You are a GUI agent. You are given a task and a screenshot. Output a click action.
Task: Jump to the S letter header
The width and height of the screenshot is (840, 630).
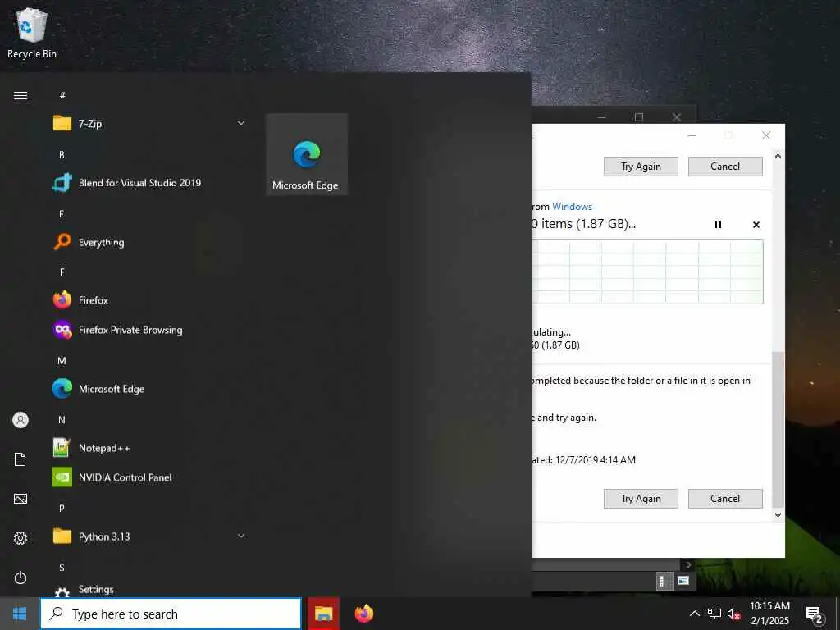tap(62, 568)
